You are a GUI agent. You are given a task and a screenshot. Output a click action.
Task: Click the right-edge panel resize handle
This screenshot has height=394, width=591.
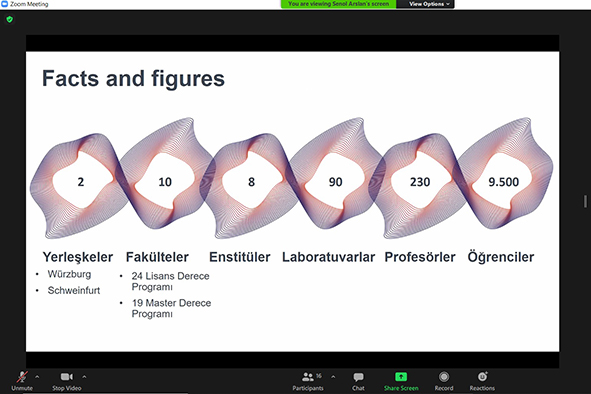click(x=585, y=201)
